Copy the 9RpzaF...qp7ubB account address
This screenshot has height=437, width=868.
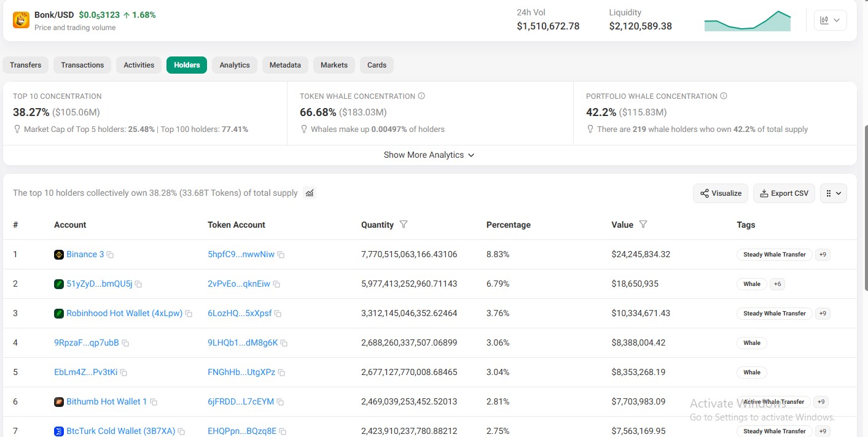click(125, 343)
